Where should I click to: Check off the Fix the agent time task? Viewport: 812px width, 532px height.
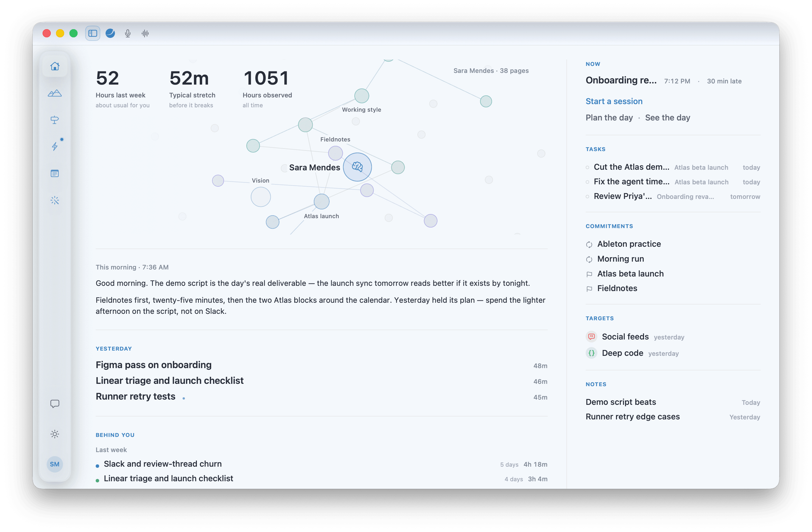tap(587, 182)
